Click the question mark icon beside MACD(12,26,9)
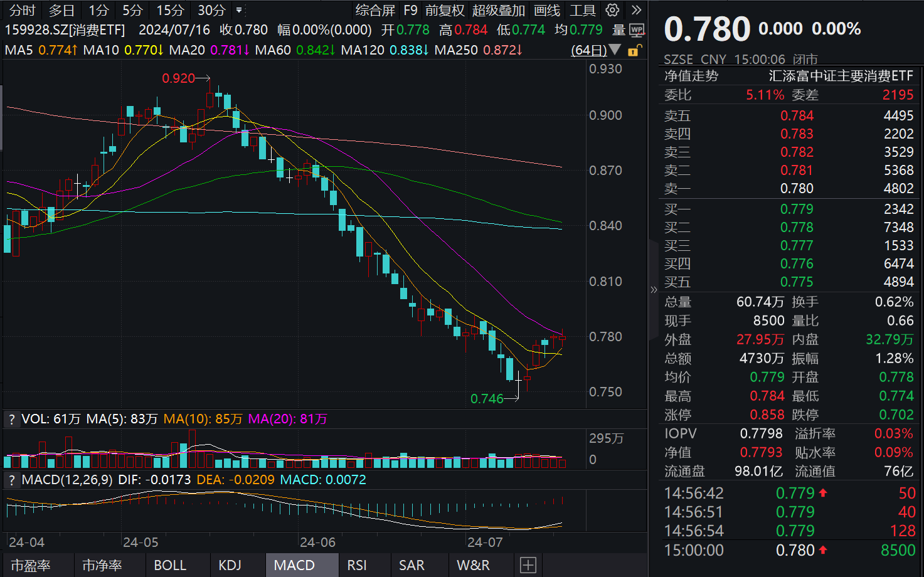 tap(11, 480)
